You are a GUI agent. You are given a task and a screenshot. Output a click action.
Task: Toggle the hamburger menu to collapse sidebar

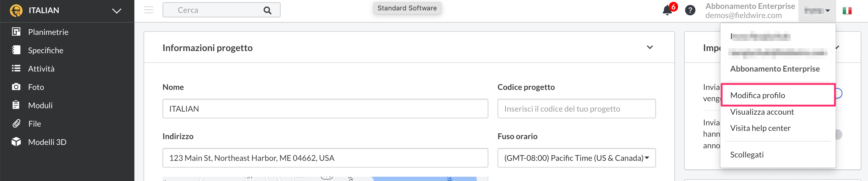(149, 10)
